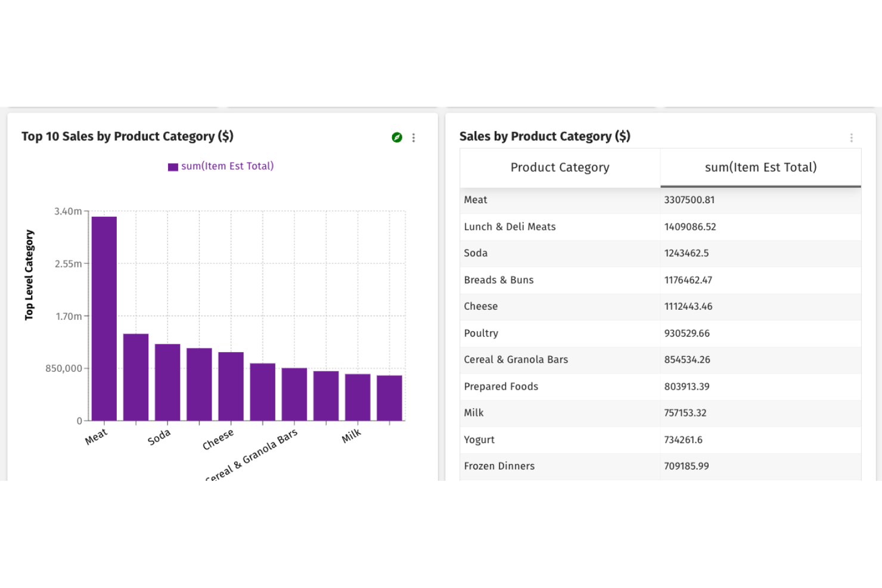
Task: Click the Sales by Product Category ($) table title
Action: 545,136
